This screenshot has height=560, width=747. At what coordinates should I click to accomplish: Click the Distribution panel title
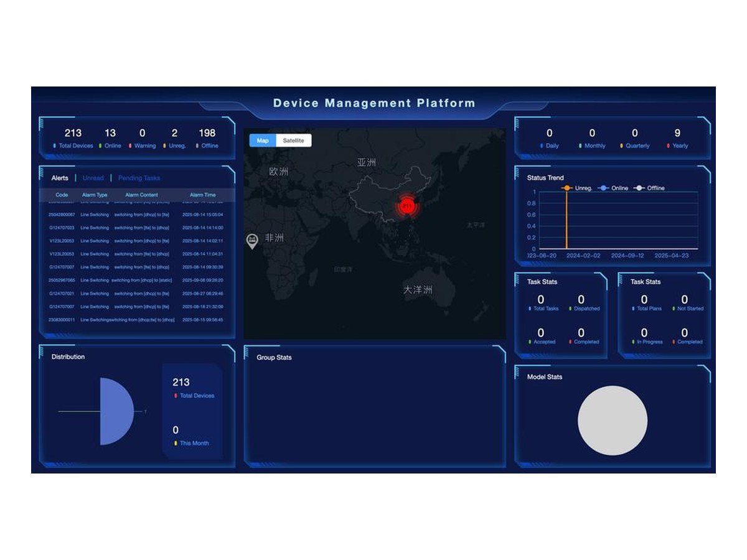(68, 357)
